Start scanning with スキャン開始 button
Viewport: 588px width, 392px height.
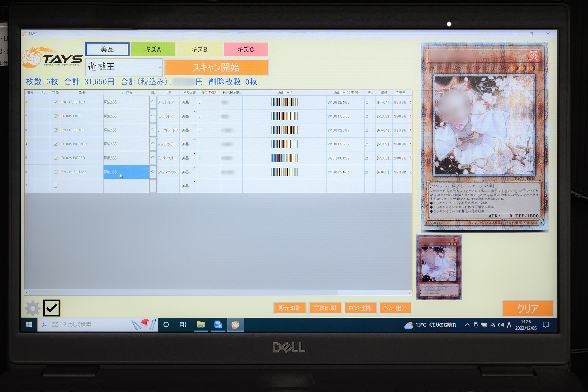click(217, 67)
